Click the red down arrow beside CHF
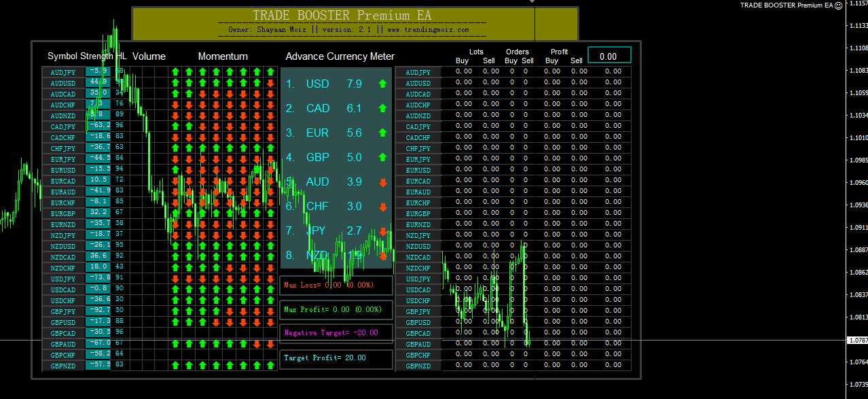The width and height of the screenshot is (868, 399). (382, 207)
